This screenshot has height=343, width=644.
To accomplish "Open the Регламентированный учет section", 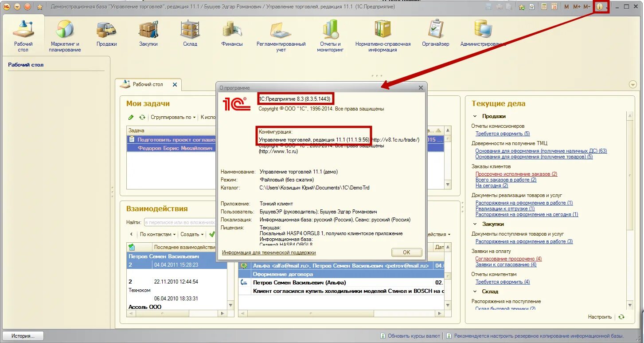I will click(x=281, y=36).
